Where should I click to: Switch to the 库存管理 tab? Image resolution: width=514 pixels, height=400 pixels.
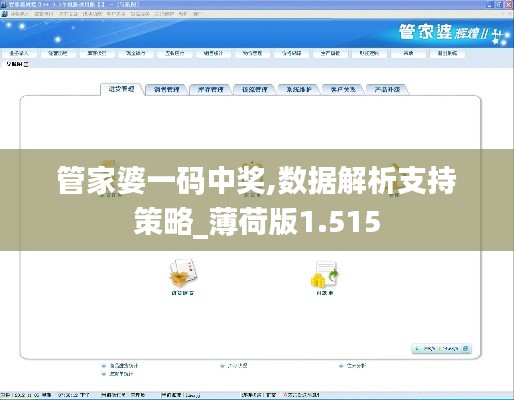click(210, 89)
